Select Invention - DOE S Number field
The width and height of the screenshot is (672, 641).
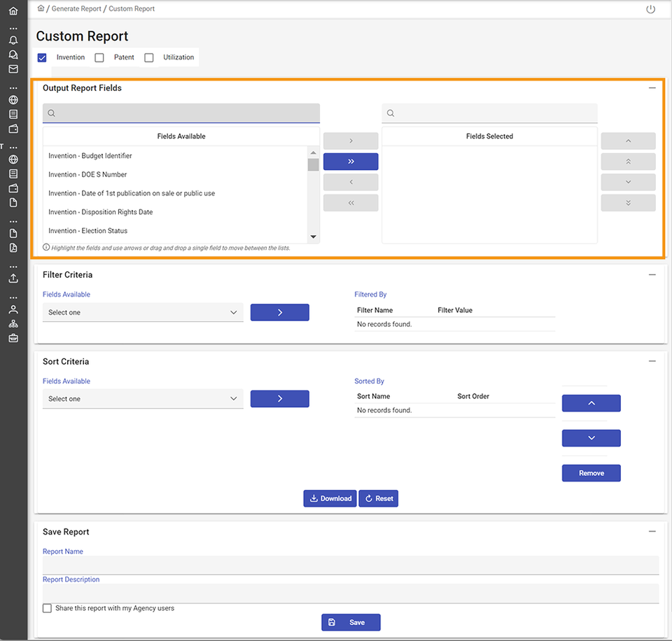tap(87, 174)
